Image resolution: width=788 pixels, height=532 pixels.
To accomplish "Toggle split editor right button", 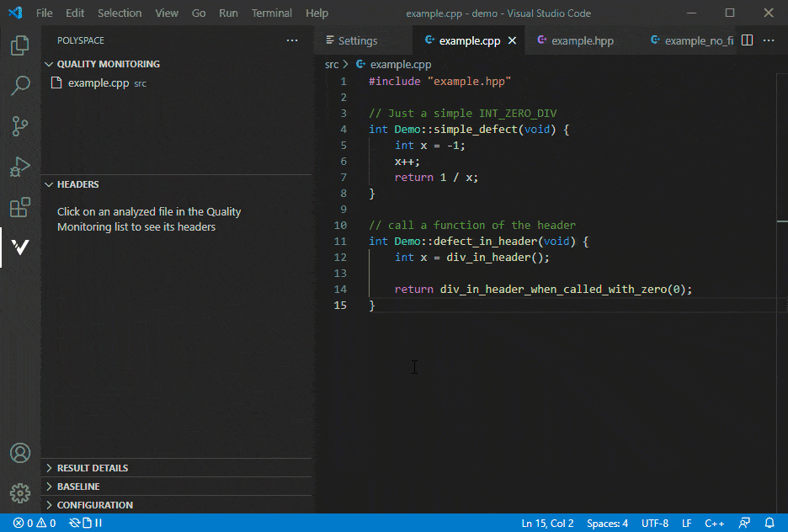I will coord(746,40).
